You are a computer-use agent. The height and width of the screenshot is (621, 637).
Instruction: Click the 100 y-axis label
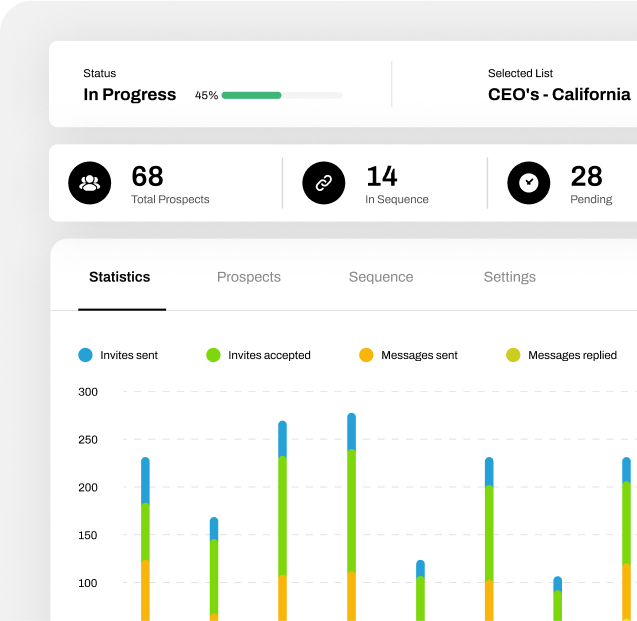coord(88,583)
